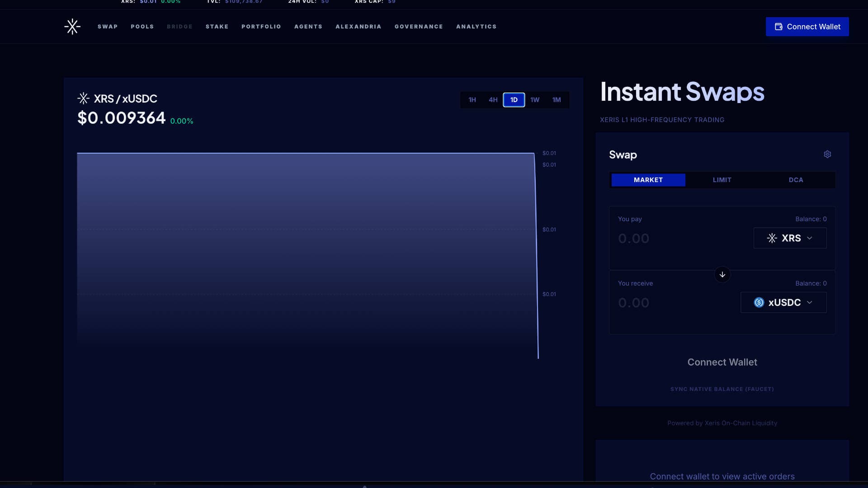Open the GOVERNANCE page
The width and height of the screenshot is (868, 488).
tap(419, 27)
